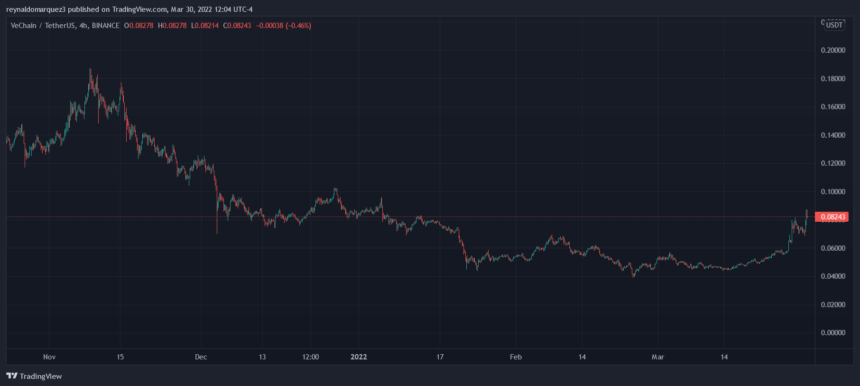This screenshot has height=386, width=860.
Task: Click the TradingView logo icon at bottom left
Action: coord(12,376)
